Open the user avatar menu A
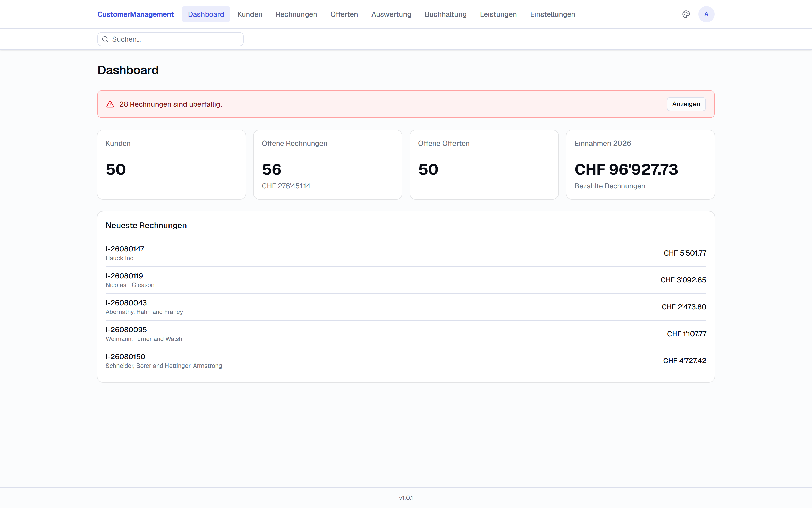 point(706,14)
